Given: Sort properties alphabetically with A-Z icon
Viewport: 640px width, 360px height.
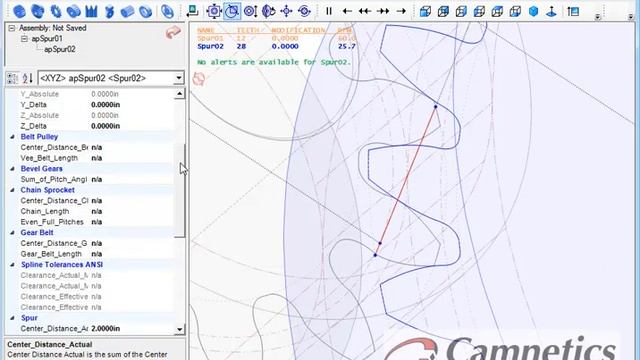Looking at the screenshot, I should [27, 78].
